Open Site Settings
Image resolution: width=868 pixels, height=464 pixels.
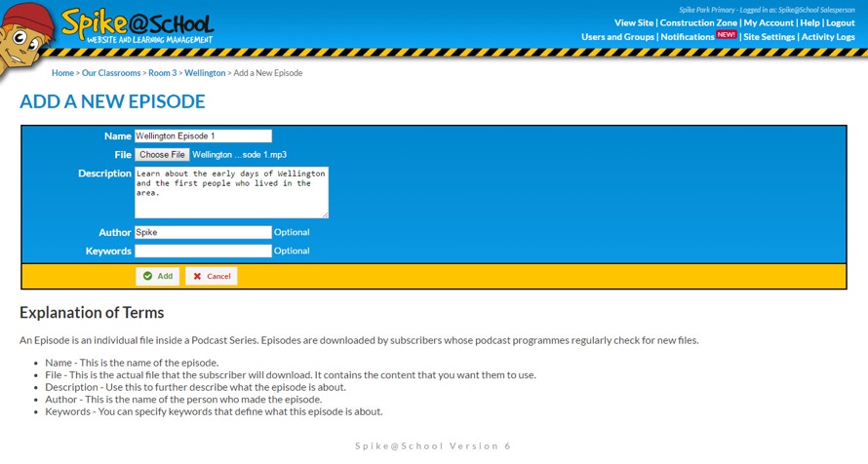click(769, 37)
